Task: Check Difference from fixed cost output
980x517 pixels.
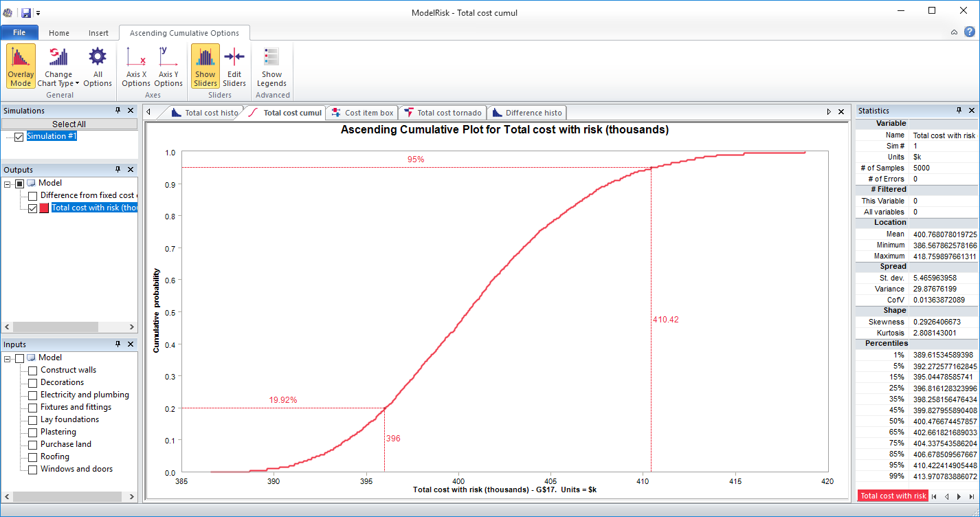Action: (x=32, y=195)
